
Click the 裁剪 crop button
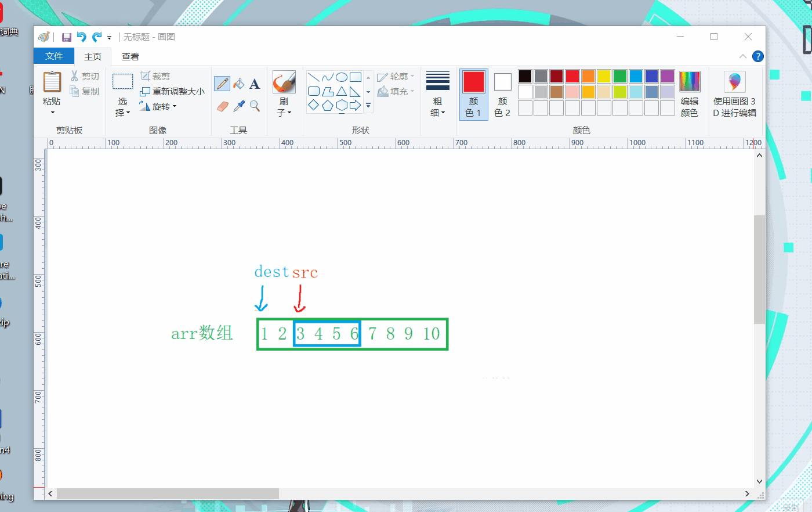(155, 76)
